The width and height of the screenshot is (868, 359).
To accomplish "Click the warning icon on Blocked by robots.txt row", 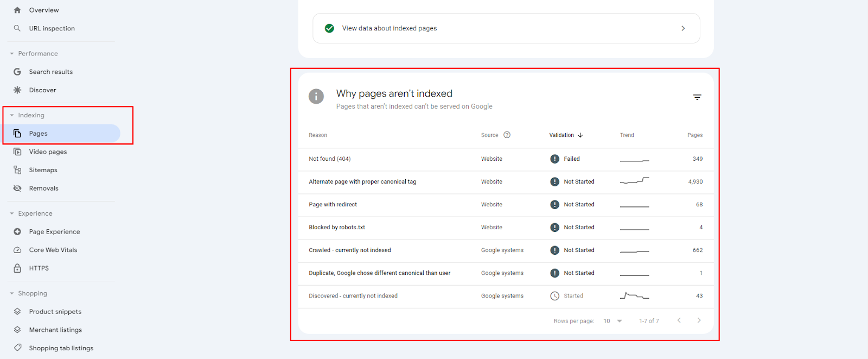I will pyautogui.click(x=554, y=228).
